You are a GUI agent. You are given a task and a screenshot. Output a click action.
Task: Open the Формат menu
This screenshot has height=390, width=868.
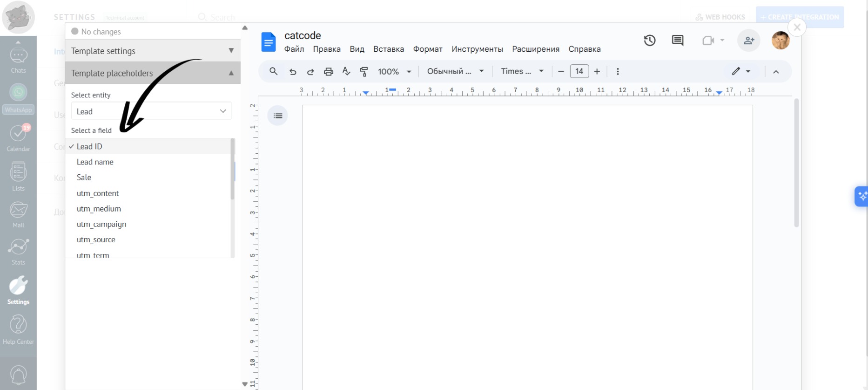(x=427, y=49)
